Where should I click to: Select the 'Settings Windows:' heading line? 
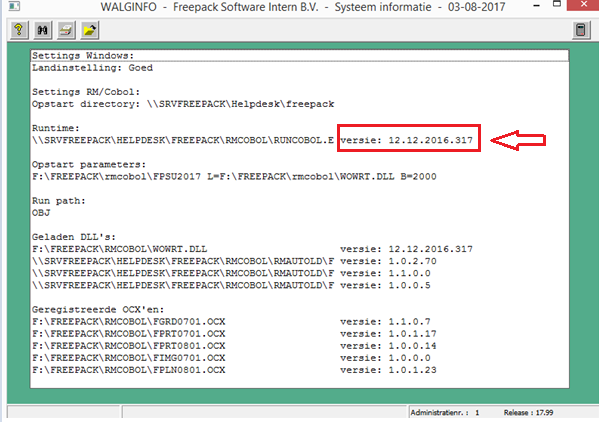pyautogui.click(x=299, y=56)
